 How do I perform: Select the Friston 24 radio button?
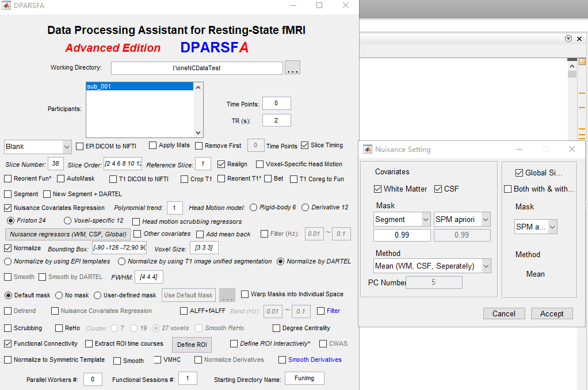tap(10, 220)
